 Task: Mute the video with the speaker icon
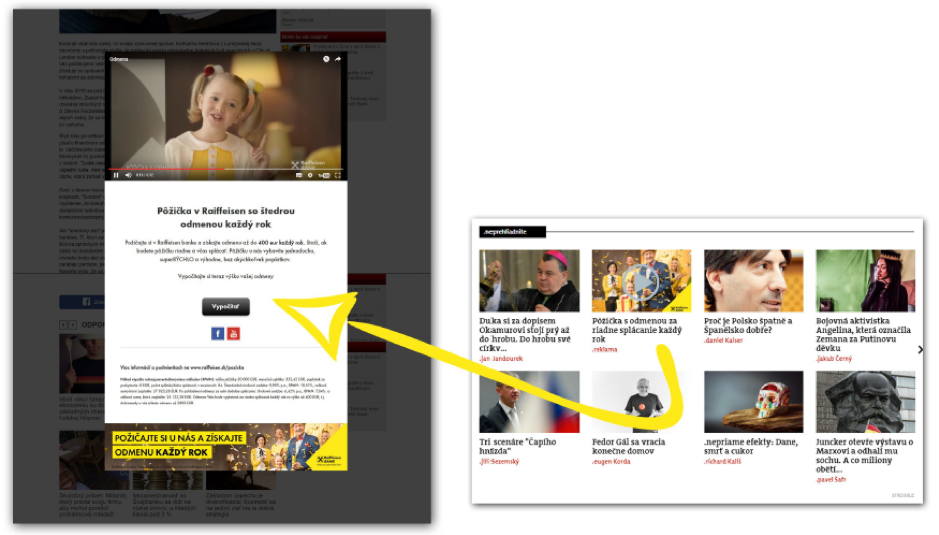tap(128, 175)
